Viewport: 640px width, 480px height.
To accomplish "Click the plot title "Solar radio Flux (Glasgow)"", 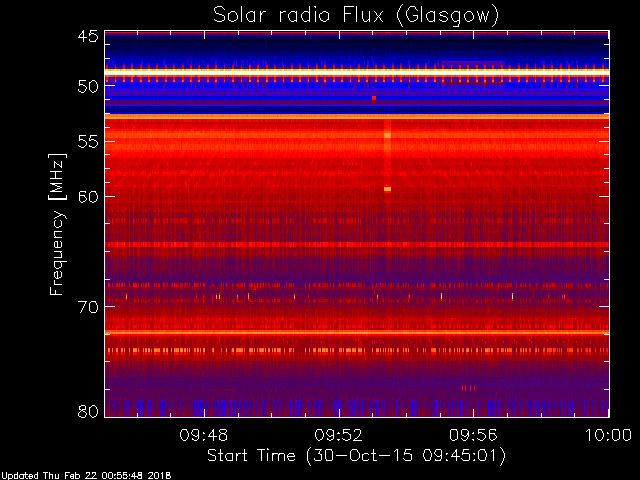I will coord(356,16).
